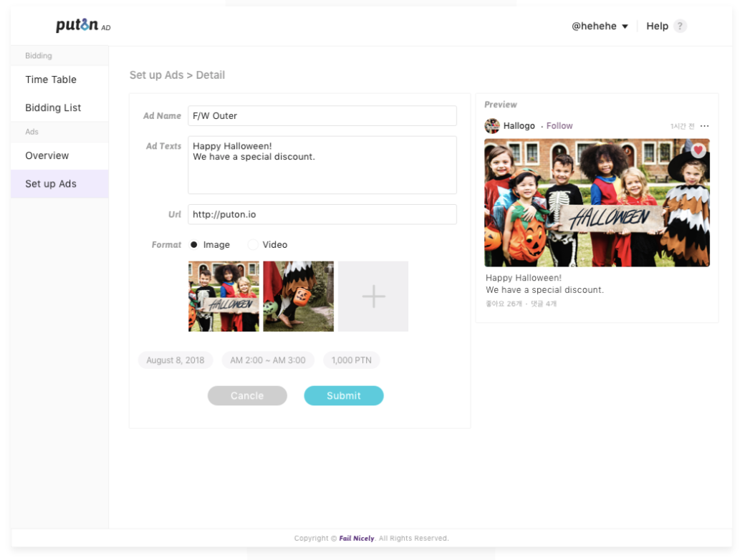Click the puton AD logo
The height and width of the screenshot is (560, 755).
click(x=83, y=25)
